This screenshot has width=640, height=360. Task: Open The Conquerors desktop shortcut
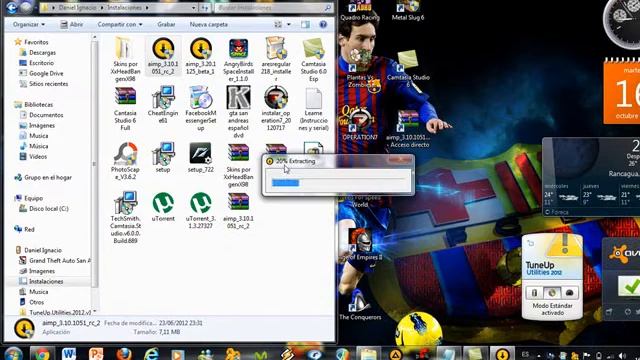coord(360,304)
